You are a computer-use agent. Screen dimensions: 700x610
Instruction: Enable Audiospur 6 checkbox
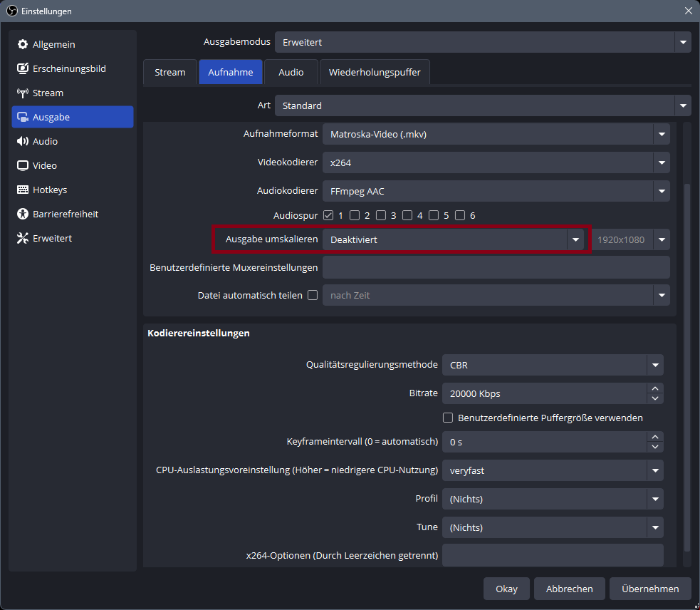[460, 215]
